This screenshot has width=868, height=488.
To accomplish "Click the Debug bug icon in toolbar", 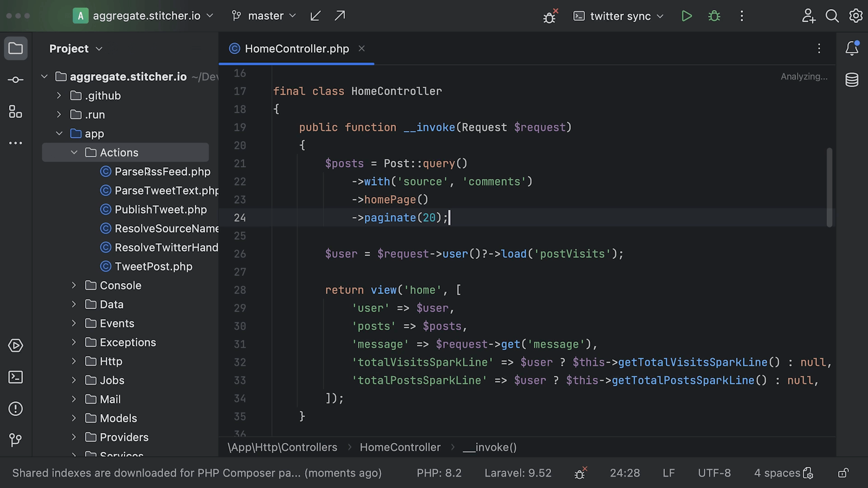I will click(714, 16).
